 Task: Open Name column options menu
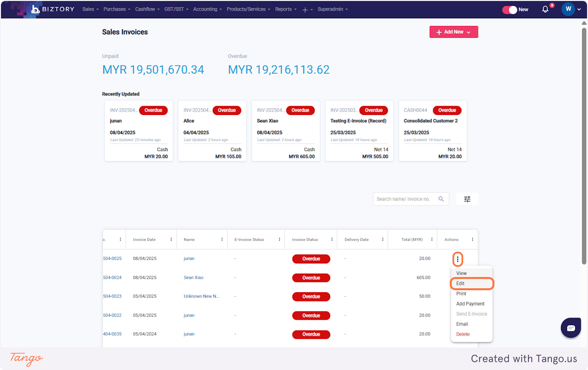pos(222,239)
